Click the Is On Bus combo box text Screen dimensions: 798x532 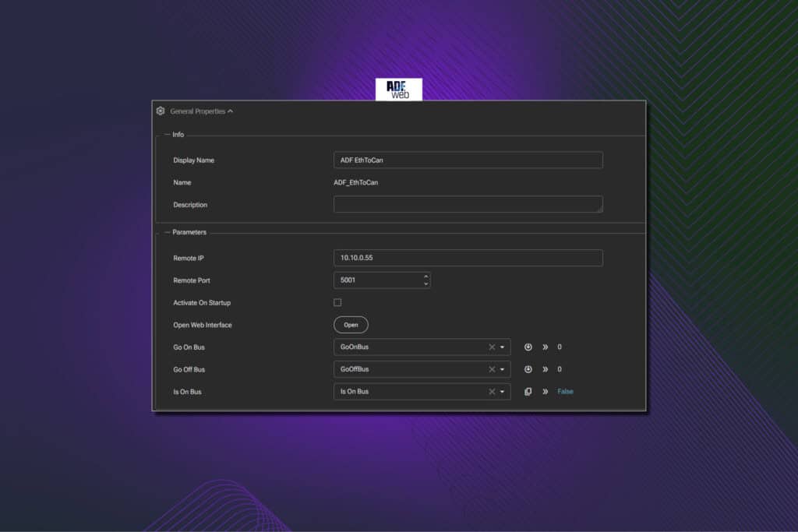(x=355, y=392)
